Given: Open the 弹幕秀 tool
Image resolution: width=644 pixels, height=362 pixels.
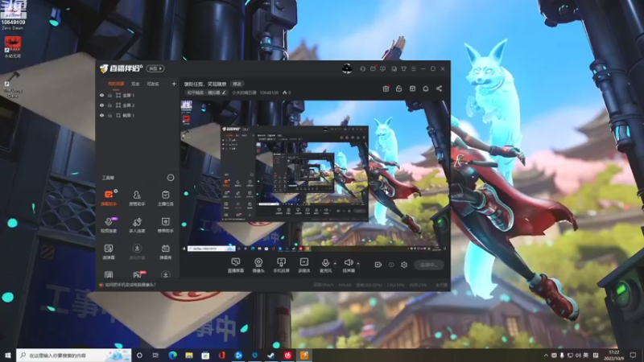Looking at the screenshot, I should tap(166, 252).
